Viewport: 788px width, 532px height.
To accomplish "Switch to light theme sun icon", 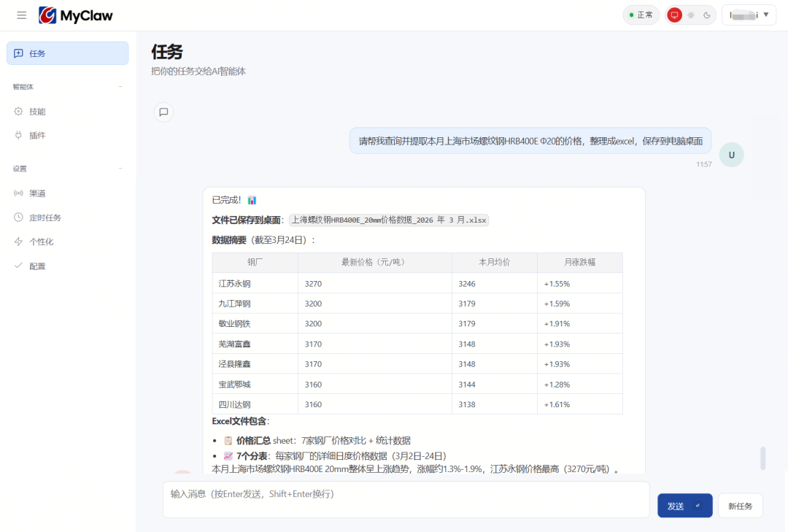I will point(691,15).
